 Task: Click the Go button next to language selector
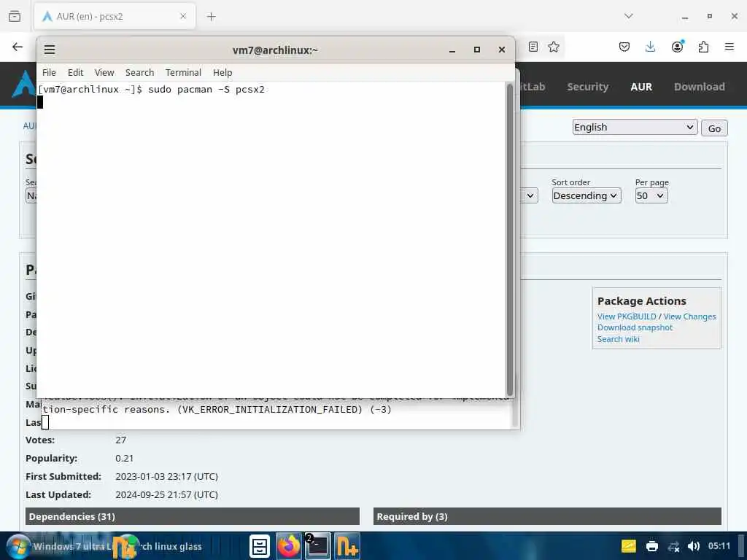[714, 128]
